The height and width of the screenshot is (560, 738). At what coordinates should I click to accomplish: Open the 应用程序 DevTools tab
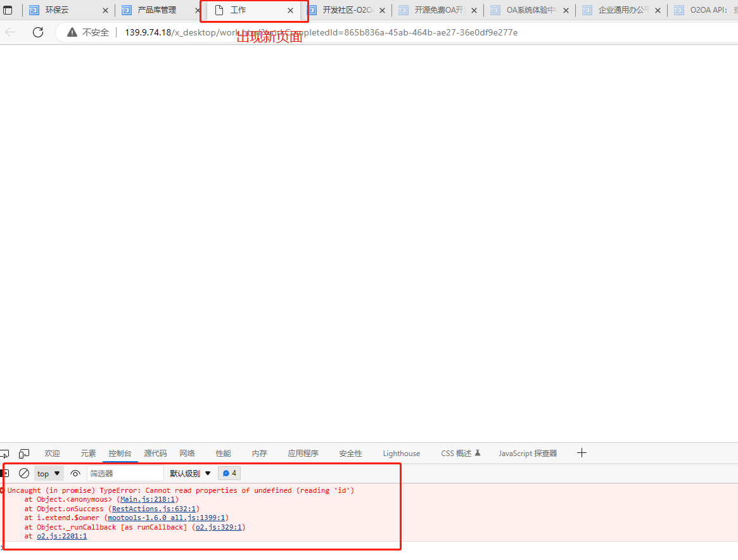303,453
